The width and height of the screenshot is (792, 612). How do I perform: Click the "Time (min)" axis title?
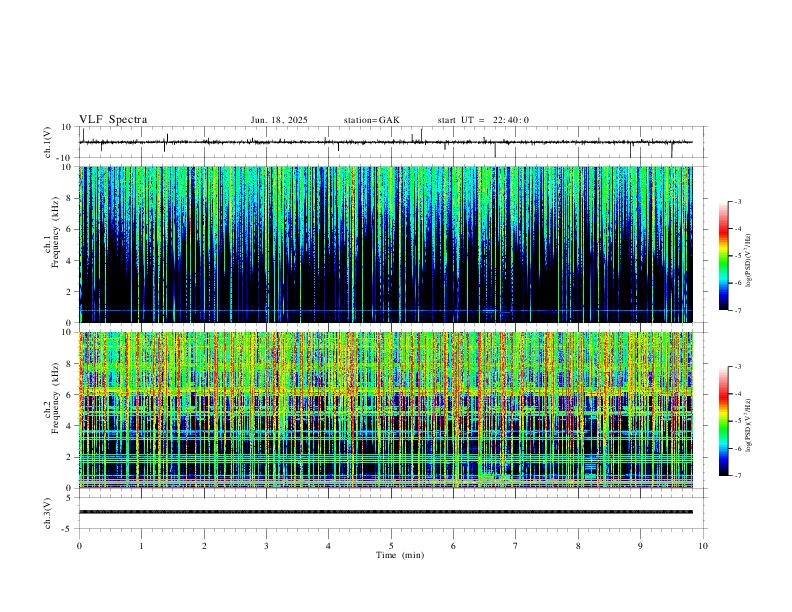click(400, 555)
